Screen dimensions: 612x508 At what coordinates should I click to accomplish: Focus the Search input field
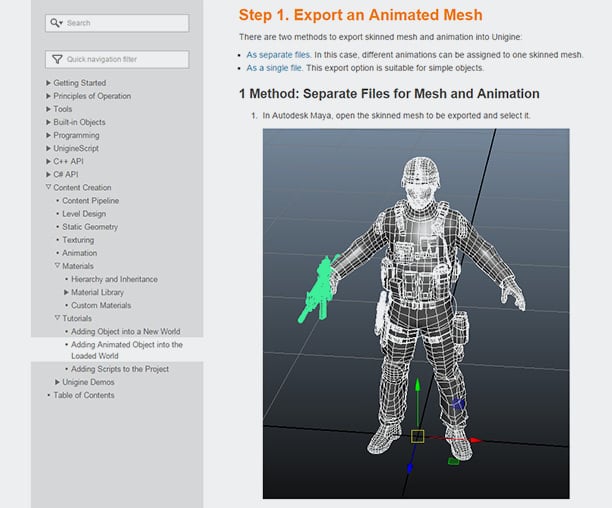coord(117,23)
